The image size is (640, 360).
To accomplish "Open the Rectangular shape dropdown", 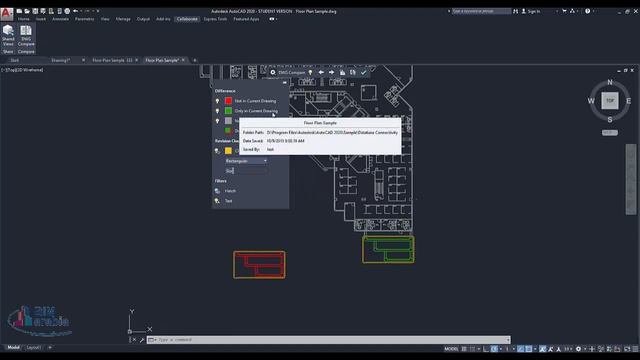I will coord(246,161).
